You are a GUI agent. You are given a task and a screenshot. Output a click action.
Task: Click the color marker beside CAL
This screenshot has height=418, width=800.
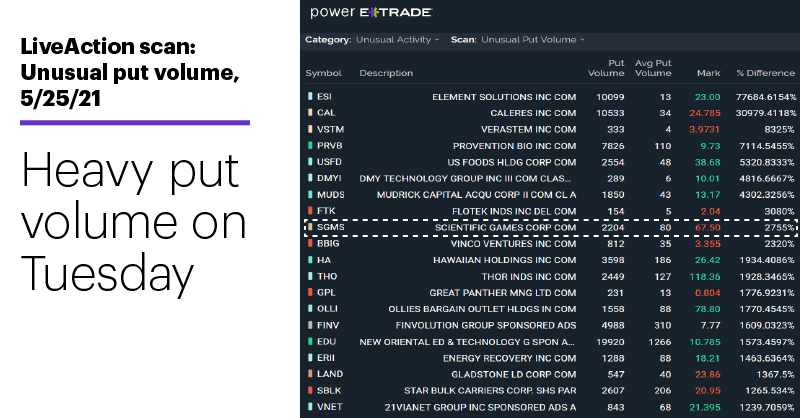pyautogui.click(x=310, y=113)
